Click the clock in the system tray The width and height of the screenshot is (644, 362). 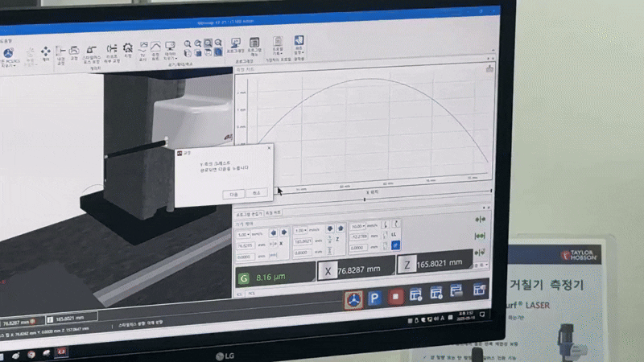(466, 315)
